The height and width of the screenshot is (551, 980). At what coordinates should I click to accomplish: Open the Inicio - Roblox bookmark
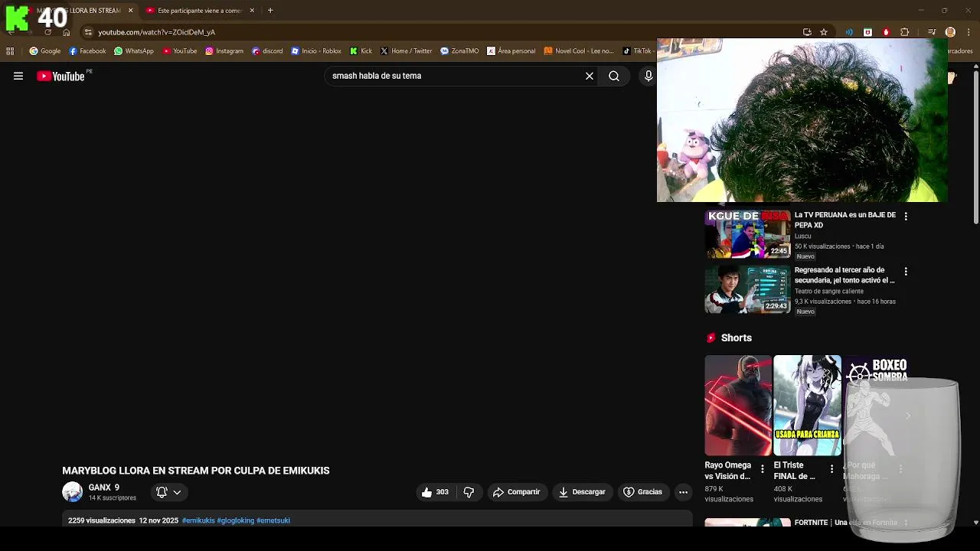click(x=316, y=51)
